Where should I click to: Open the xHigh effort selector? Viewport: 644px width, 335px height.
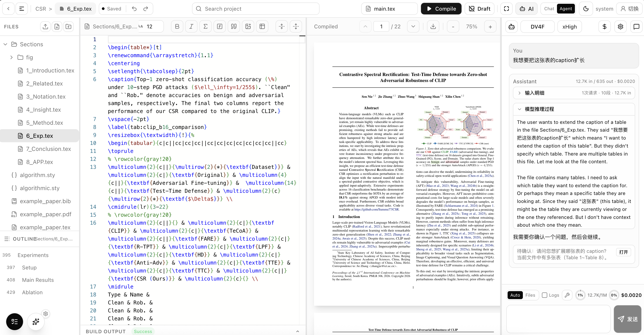point(570,27)
